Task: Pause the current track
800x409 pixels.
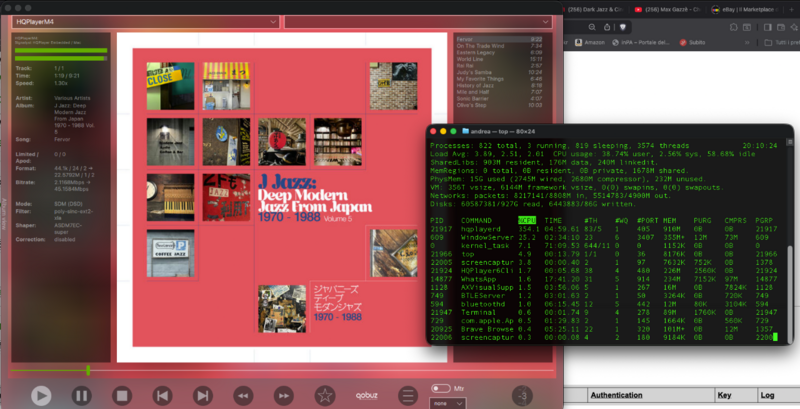Action: [x=81, y=395]
